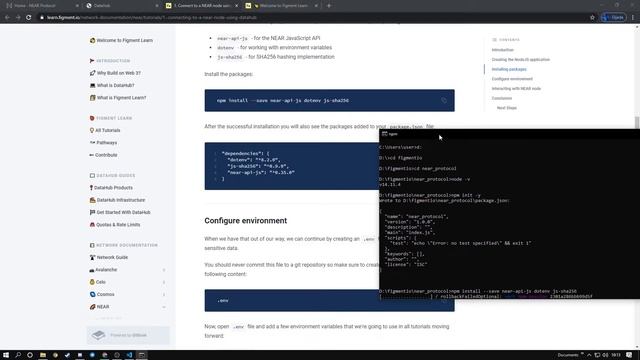Viewport: 640px width, 360px height.
Task: Open the Chrome three-dot menu
Action: 633,18
